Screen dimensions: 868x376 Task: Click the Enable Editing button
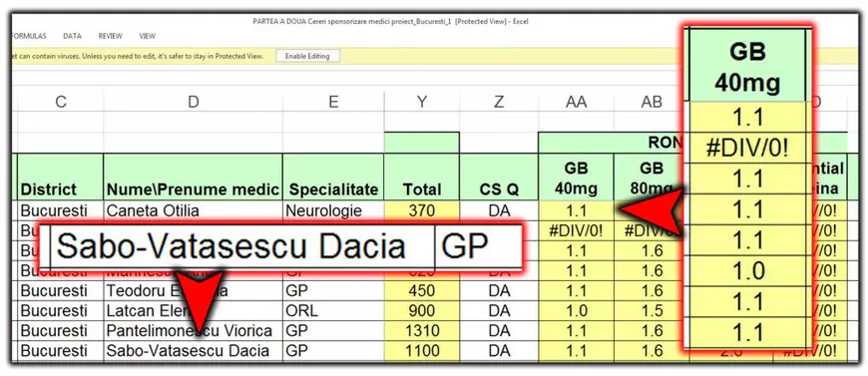[x=307, y=56]
